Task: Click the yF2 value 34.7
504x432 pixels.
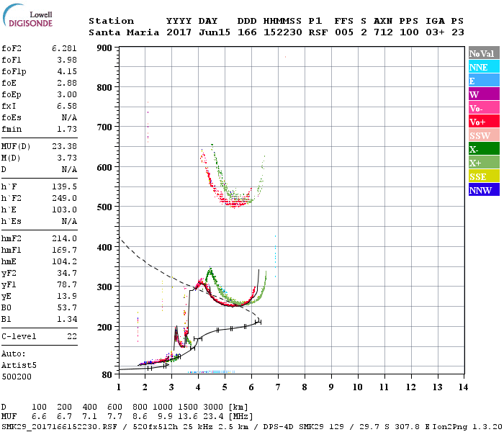Action: click(67, 273)
